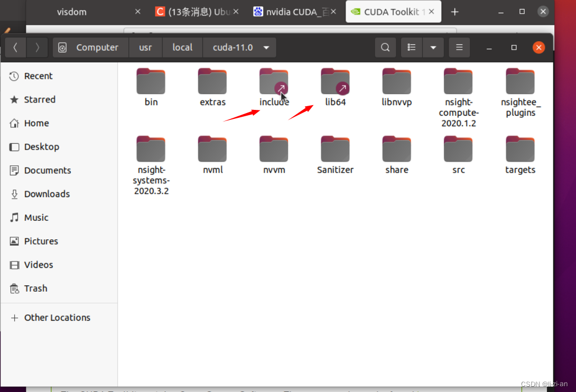Expand the cuda-11.0 path dropdown
Viewport: 576px width, 392px height.
point(266,48)
